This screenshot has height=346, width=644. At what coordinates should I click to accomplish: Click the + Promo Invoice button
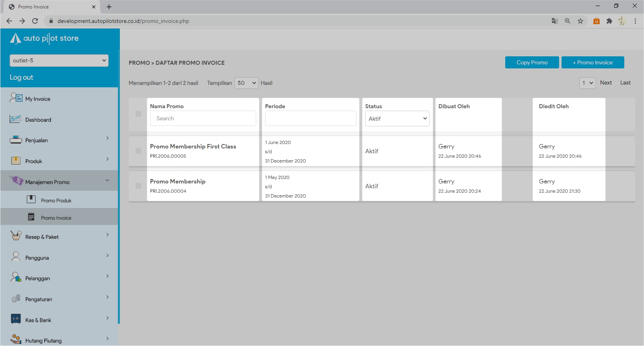[593, 62]
